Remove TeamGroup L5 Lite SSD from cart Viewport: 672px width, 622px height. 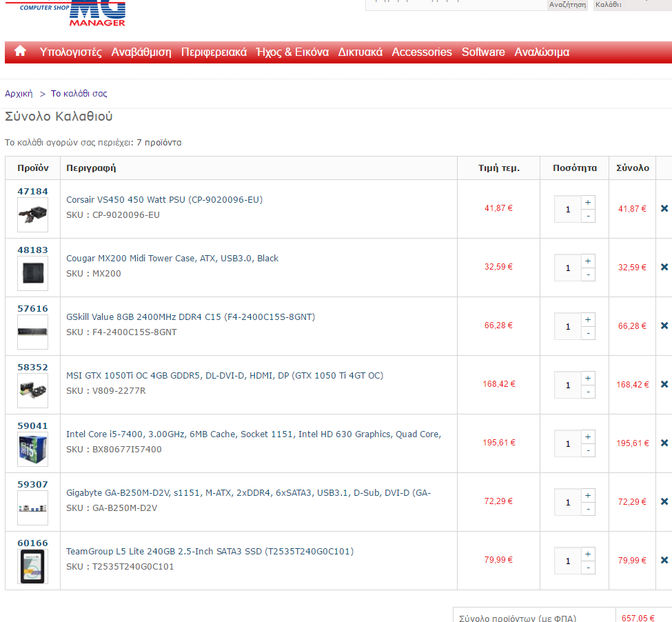click(664, 560)
